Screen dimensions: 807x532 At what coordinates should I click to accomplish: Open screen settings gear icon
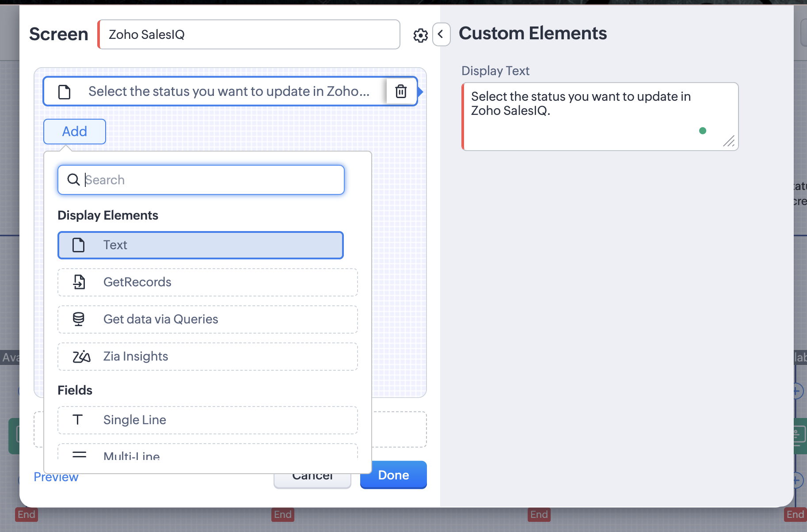point(420,35)
